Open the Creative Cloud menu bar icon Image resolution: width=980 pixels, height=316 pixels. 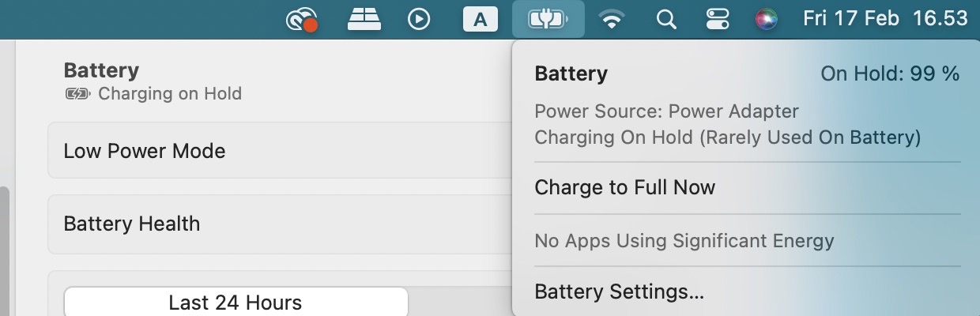tap(301, 18)
